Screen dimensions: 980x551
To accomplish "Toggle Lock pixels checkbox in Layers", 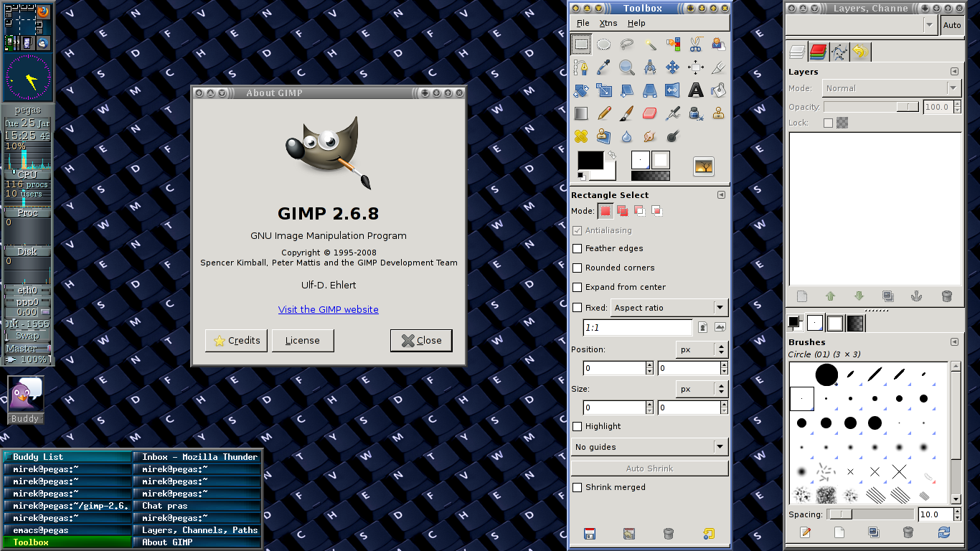I will click(x=829, y=123).
